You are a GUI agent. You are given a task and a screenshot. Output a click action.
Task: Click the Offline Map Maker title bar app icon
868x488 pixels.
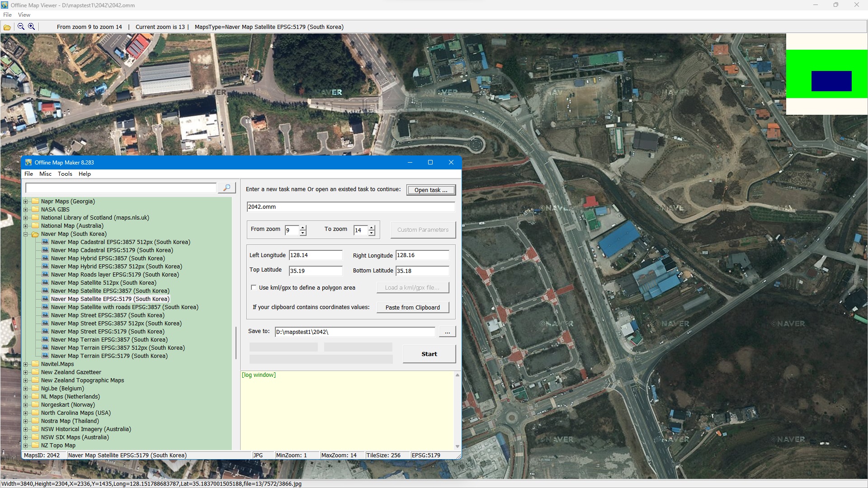coord(28,163)
